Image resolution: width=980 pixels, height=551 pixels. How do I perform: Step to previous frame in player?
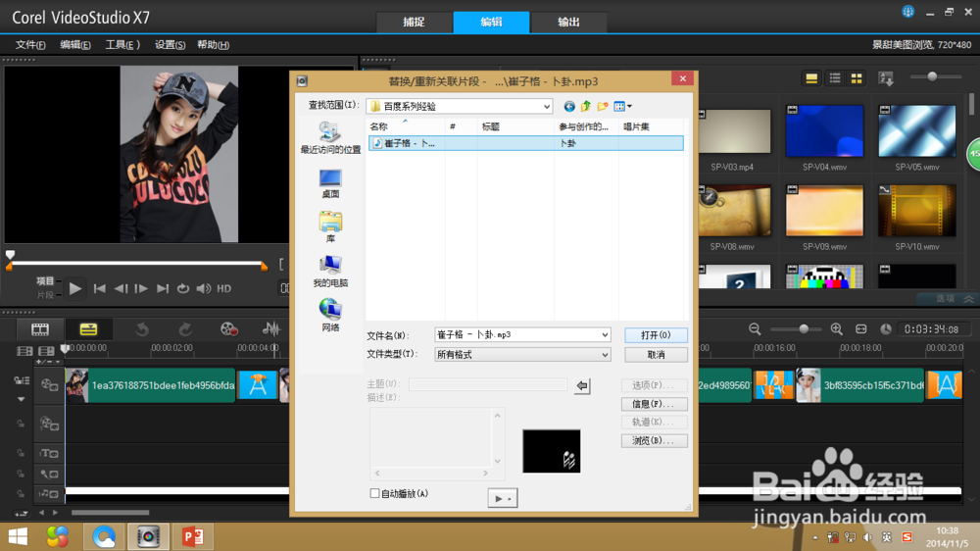pyautogui.click(x=121, y=288)
